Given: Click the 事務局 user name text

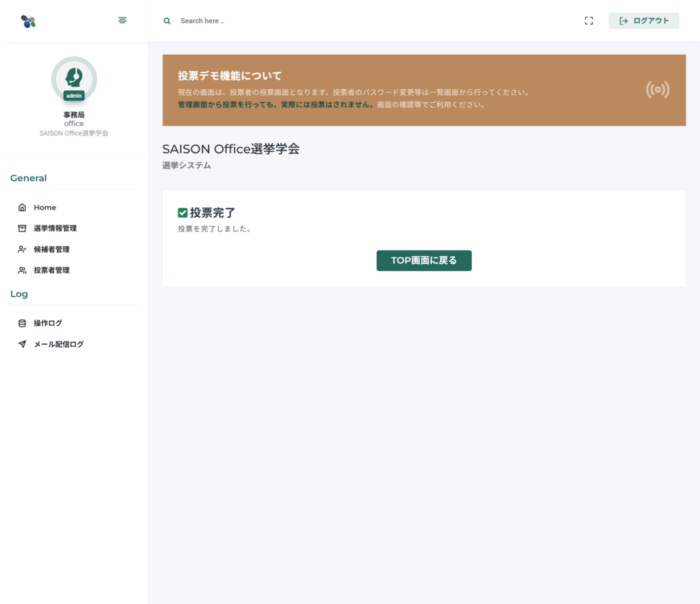Looking at the screenshot, I should point(74,115).
